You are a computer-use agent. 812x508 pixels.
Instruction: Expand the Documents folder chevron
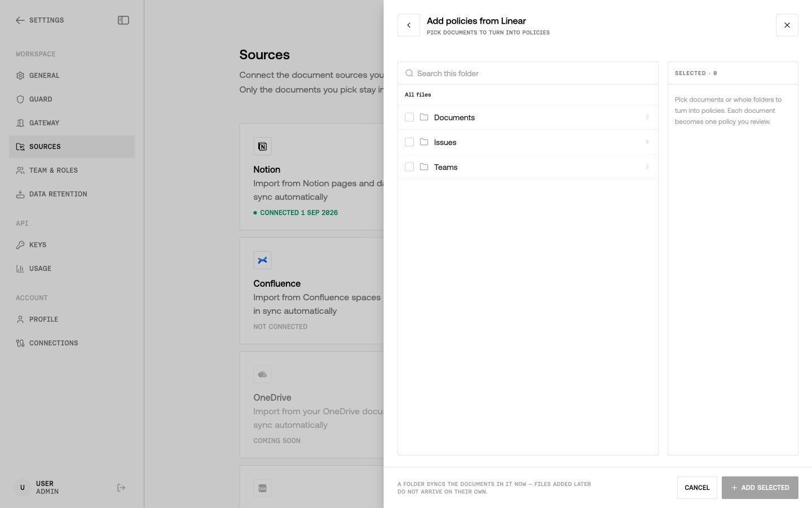(647, 117)
